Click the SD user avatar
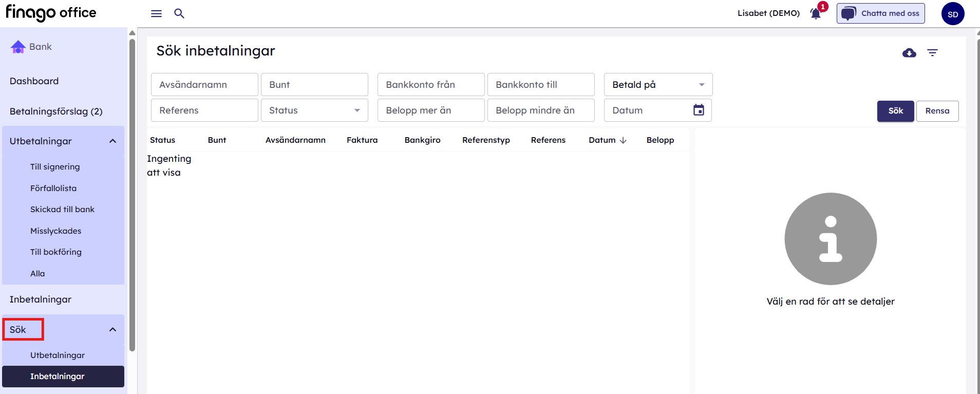980x394 pixels. (x=952, y=14)
